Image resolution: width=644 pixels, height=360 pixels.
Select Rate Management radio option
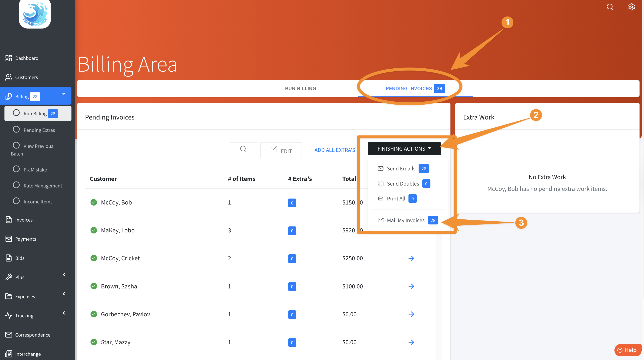click(16, 185)
